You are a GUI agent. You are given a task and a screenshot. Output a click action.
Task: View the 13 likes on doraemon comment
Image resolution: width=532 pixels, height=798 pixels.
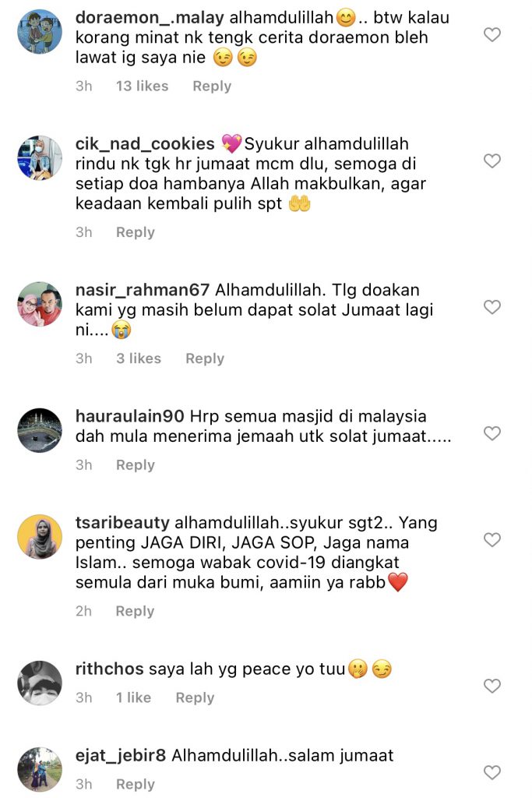coord(142,86)
